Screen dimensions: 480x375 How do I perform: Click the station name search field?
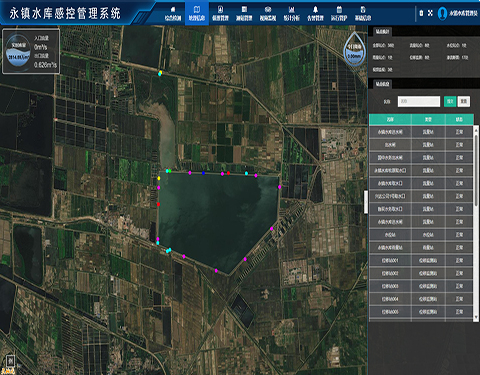(x=419, y=101)
